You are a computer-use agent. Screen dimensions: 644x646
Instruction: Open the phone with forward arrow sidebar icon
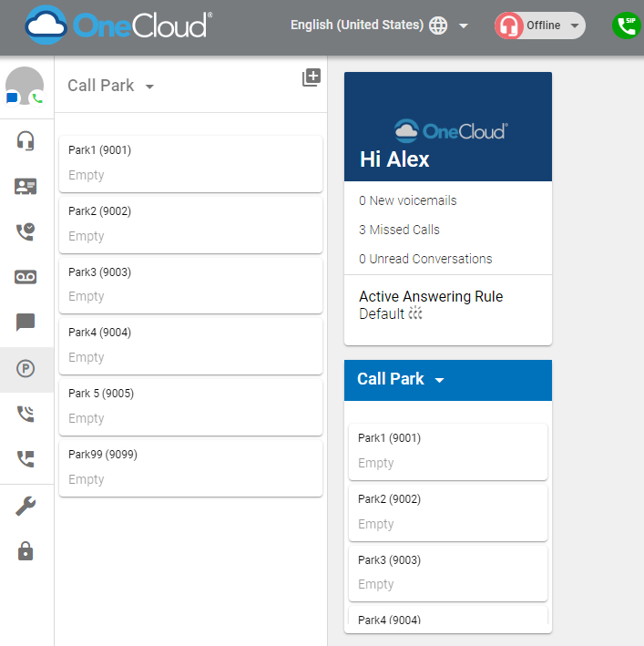pyautogui.click(x=26, y=458)
